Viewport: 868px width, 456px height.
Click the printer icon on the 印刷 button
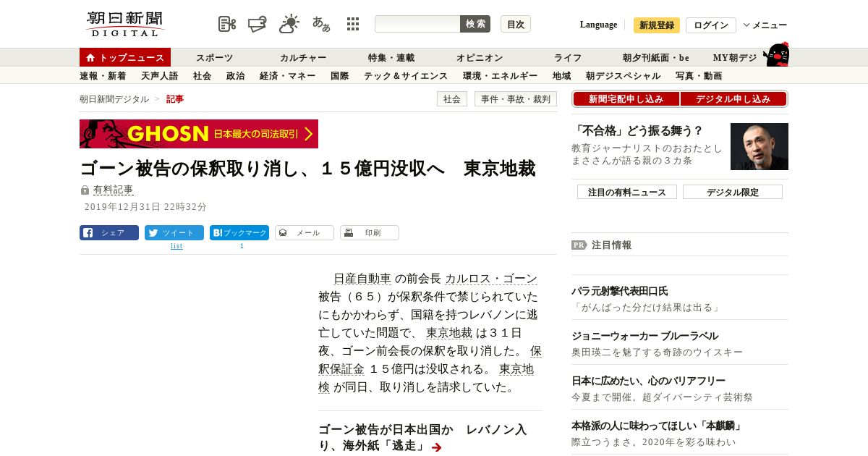(349, 233)
